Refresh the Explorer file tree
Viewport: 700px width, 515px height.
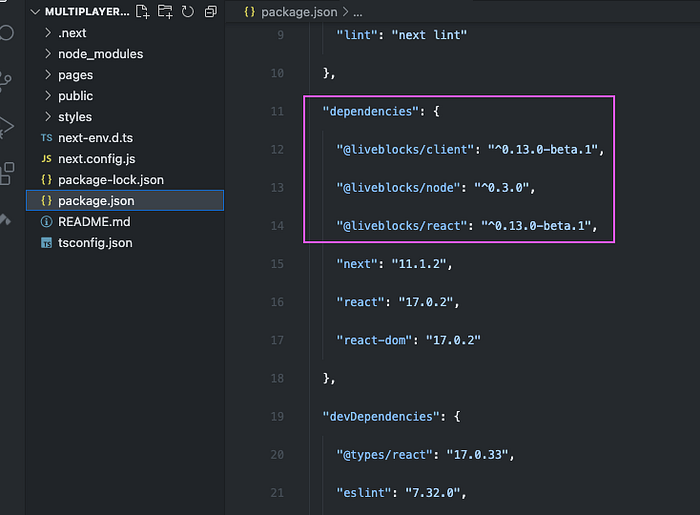(187, 12)
